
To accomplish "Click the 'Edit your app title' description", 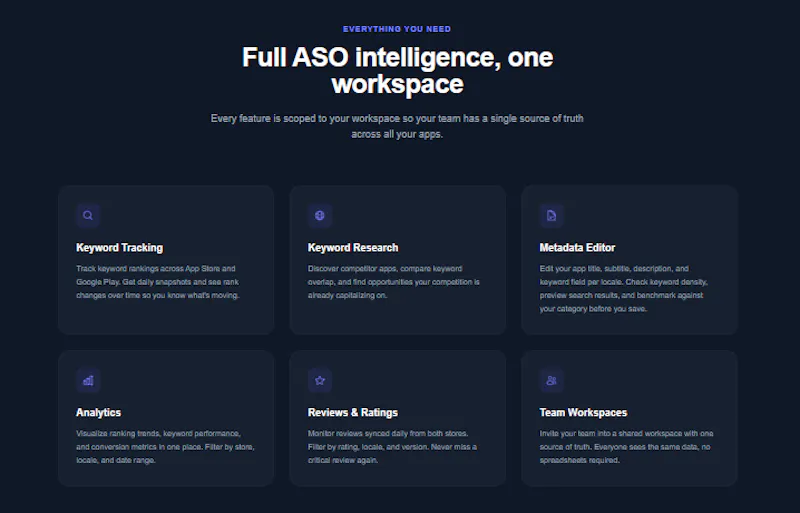I will pos(623,288).
